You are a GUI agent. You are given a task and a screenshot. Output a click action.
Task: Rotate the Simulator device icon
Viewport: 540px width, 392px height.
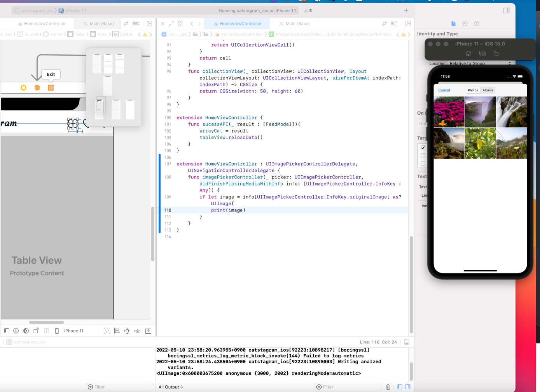tap(496, 54)
